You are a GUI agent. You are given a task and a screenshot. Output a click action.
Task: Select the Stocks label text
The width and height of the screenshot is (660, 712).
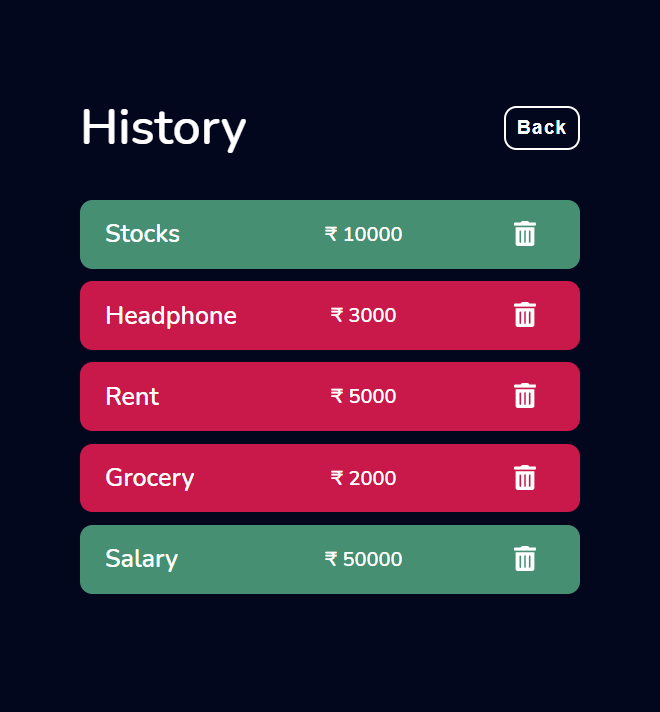(x=143, y=234)
